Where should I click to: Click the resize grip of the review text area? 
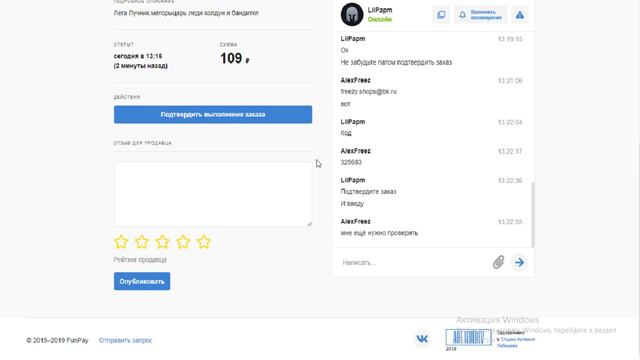point(309,224)
